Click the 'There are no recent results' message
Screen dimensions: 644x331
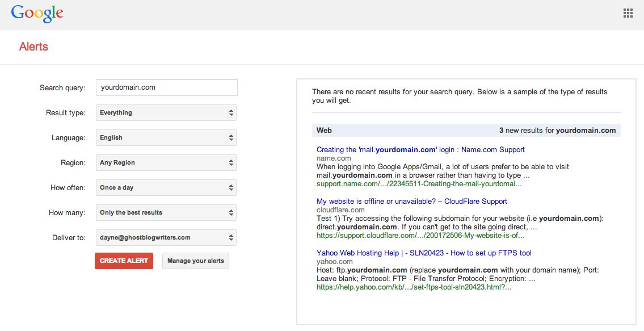point(460,96)
